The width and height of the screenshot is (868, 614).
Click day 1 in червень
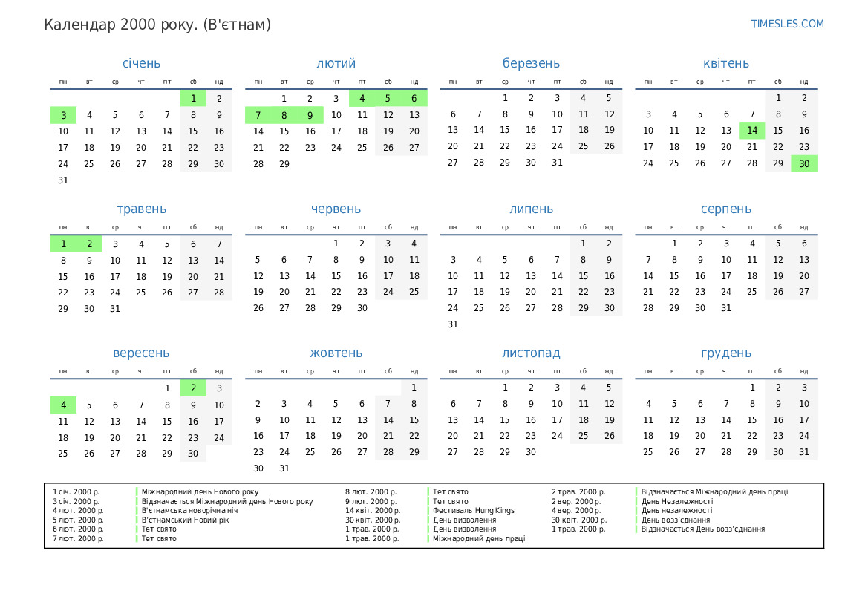pos(336,244)
